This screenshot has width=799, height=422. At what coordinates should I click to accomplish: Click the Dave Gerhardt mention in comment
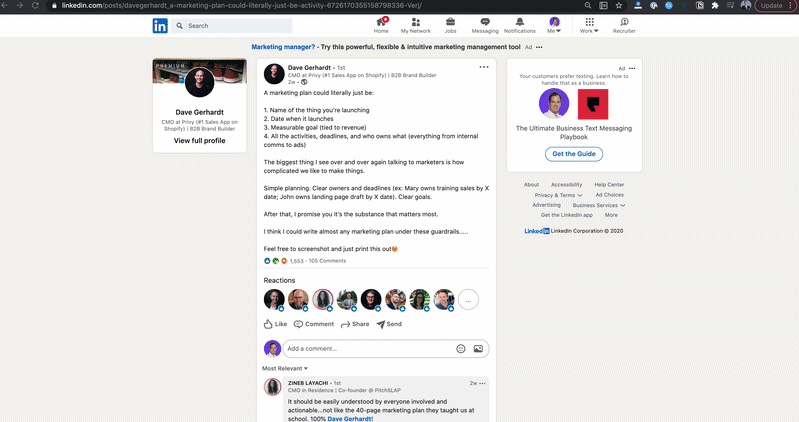pyautogui.click(x=349, y=419)
